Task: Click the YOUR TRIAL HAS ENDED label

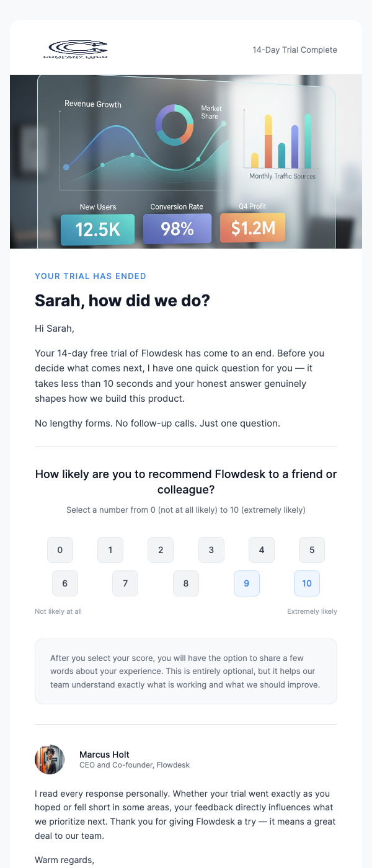Action: point(91,276)
